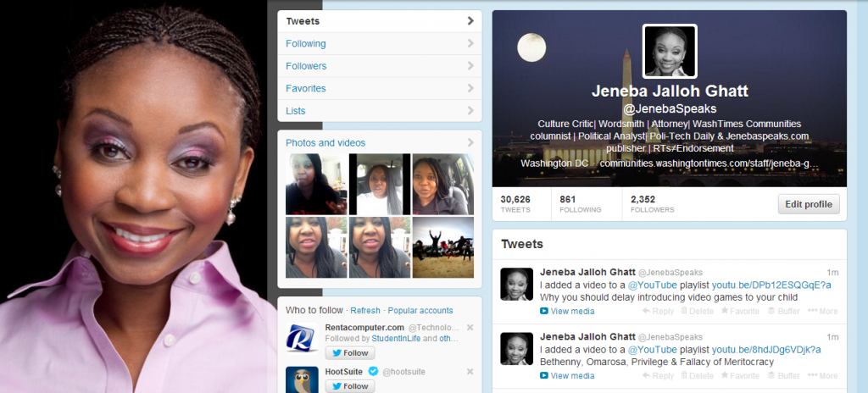Click the 1m timestamp on video games tweet
This screenshot has width=868, height=393.
tap(832, 273)
